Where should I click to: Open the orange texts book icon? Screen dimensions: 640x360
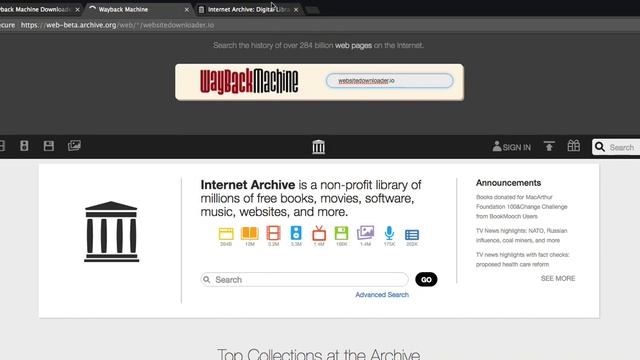[249, 233]
